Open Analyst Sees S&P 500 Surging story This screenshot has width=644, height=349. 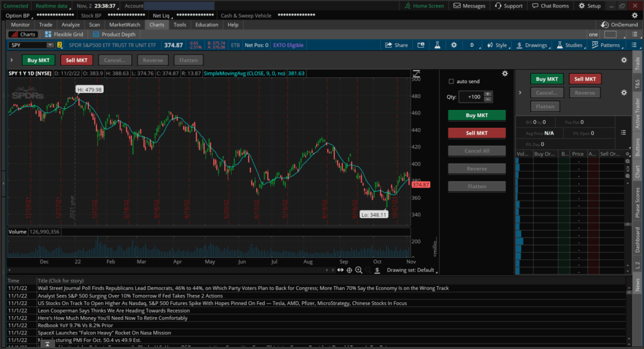[130, 296]
